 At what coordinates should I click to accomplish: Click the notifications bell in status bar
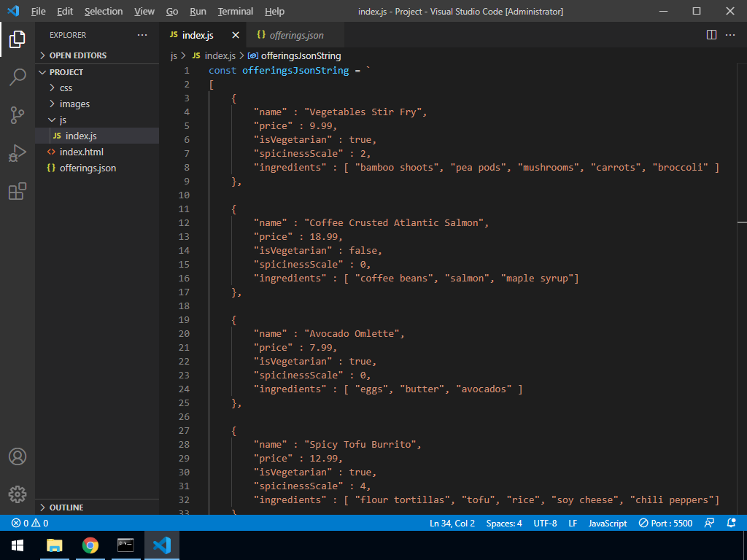(x=732, y=523)
